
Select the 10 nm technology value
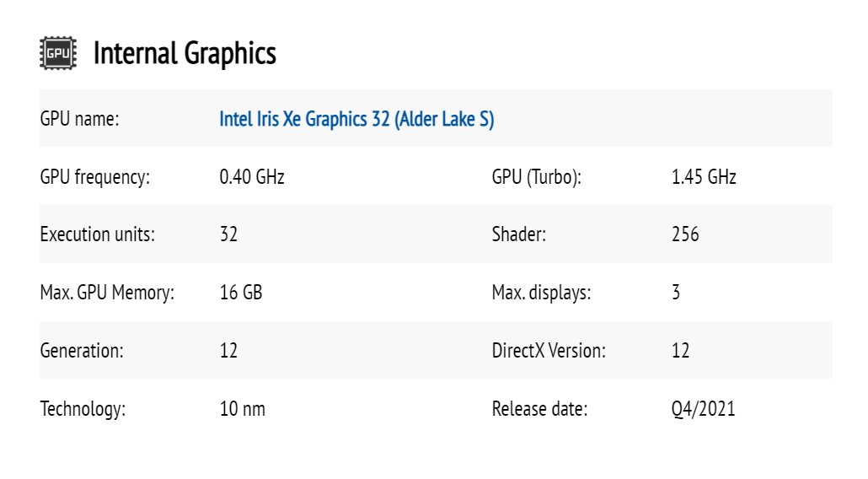coord(242,409)
